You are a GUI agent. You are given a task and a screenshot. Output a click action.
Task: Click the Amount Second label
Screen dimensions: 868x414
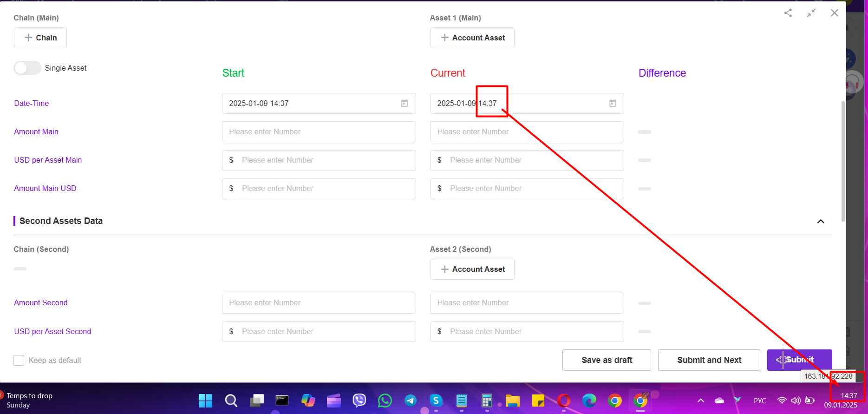[41, 302]
